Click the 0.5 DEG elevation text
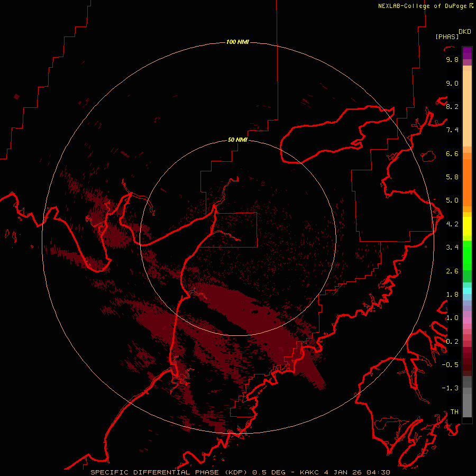The image size is (476, 476). (x=269, y=472)
